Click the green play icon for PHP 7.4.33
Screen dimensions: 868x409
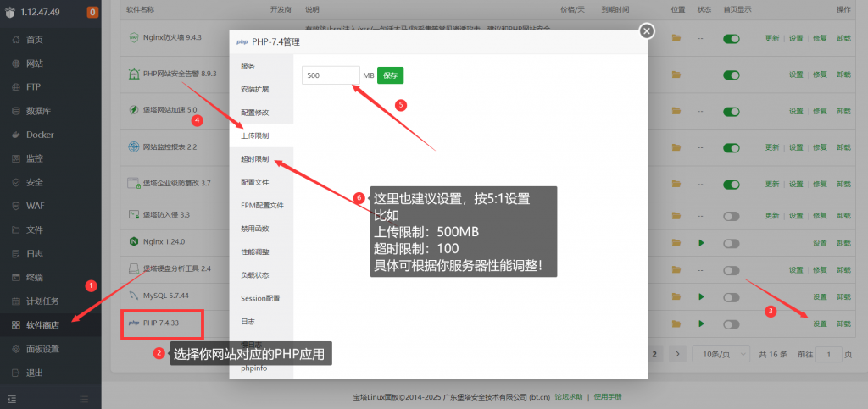coord(701,323)
